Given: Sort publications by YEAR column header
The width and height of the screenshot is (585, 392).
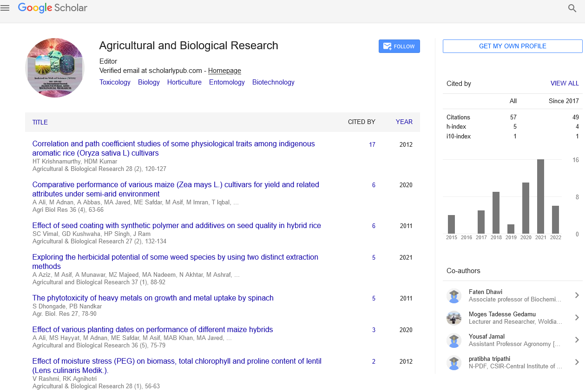Looking at the screenshot, I should [x=404, y=122].
